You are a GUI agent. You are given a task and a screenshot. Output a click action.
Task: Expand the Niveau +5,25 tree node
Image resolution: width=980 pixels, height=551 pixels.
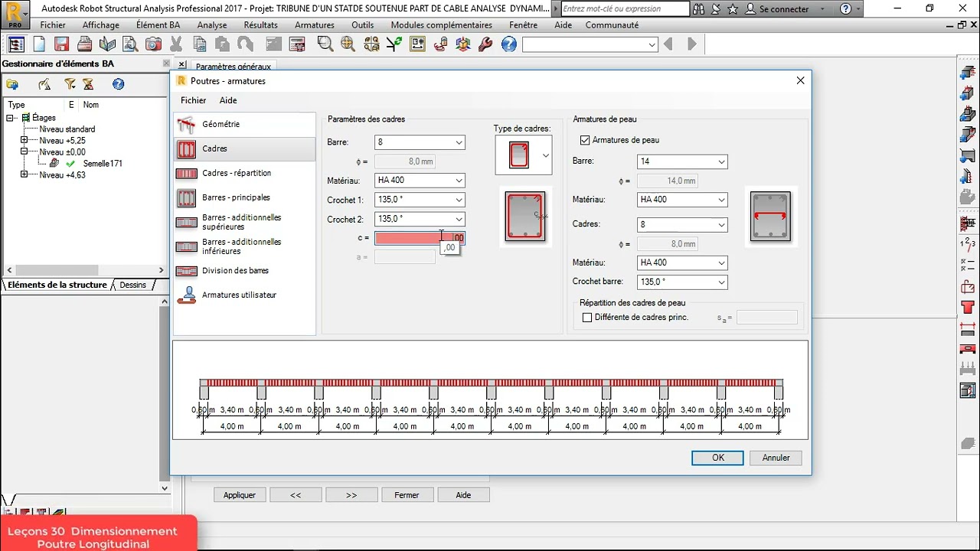click(24, 141)
